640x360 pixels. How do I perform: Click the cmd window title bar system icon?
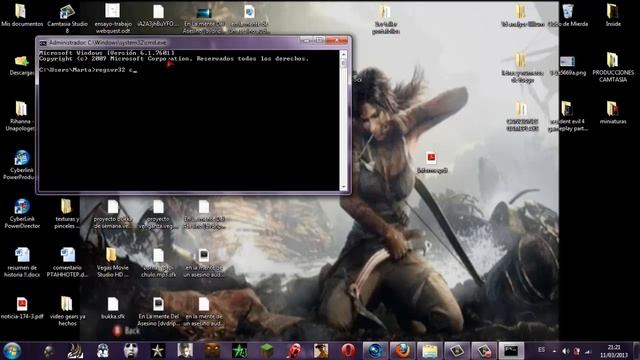[x=43, y=42]
